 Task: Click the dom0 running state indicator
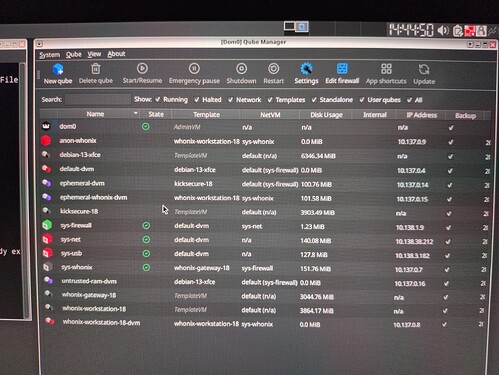pyautogui.click(x=146, y=126)
